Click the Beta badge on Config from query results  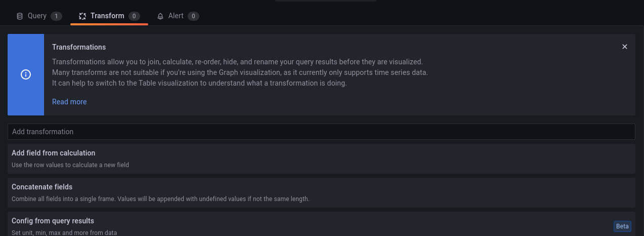(623, 226)
